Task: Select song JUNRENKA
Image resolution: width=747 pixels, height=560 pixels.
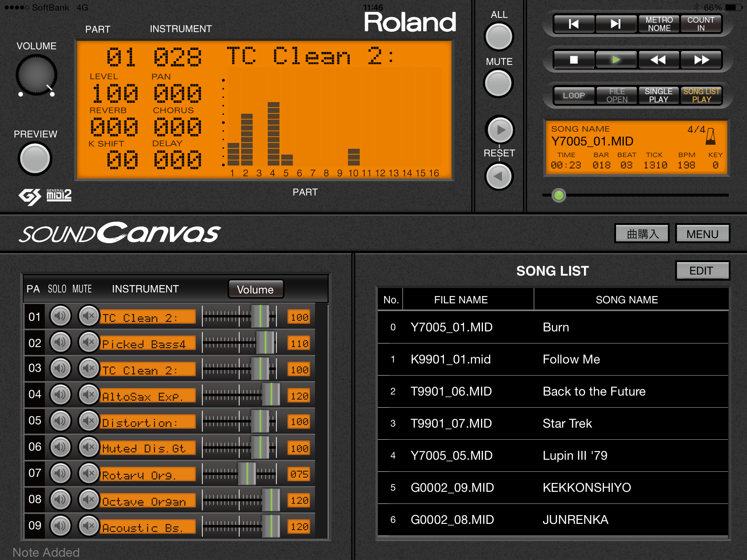Action: 553,520
